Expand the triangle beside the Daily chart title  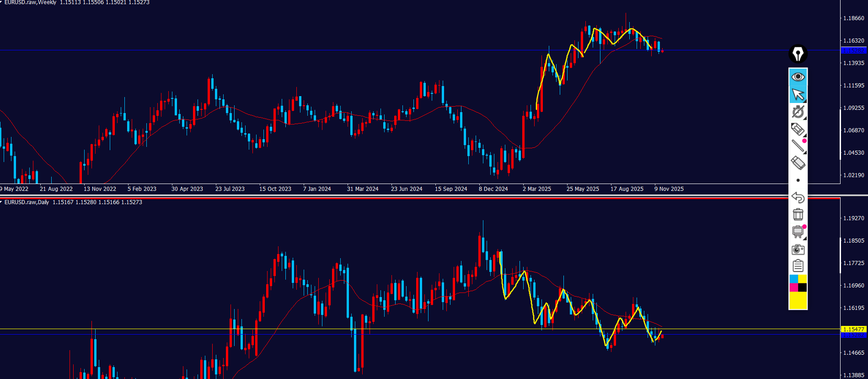[x=1, y=202]
